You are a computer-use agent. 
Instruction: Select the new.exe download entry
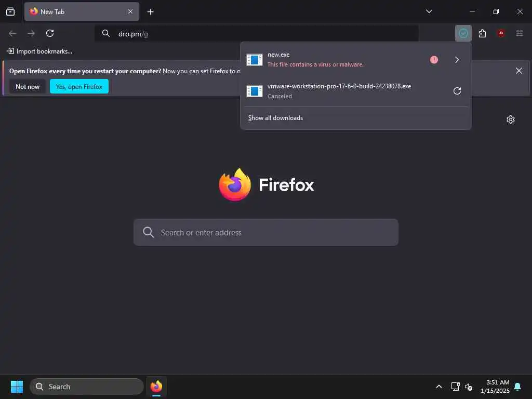tap(355, 60)
